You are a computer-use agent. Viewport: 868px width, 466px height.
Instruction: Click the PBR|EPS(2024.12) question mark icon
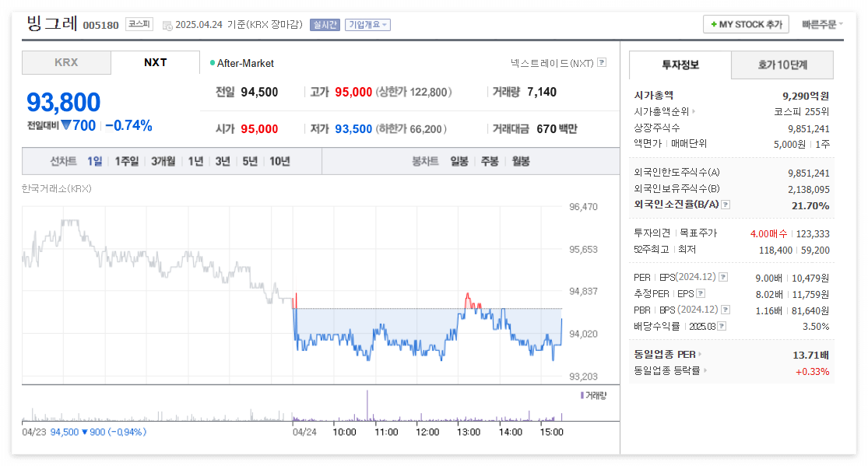pyautogui.click(x=725, y=309)
